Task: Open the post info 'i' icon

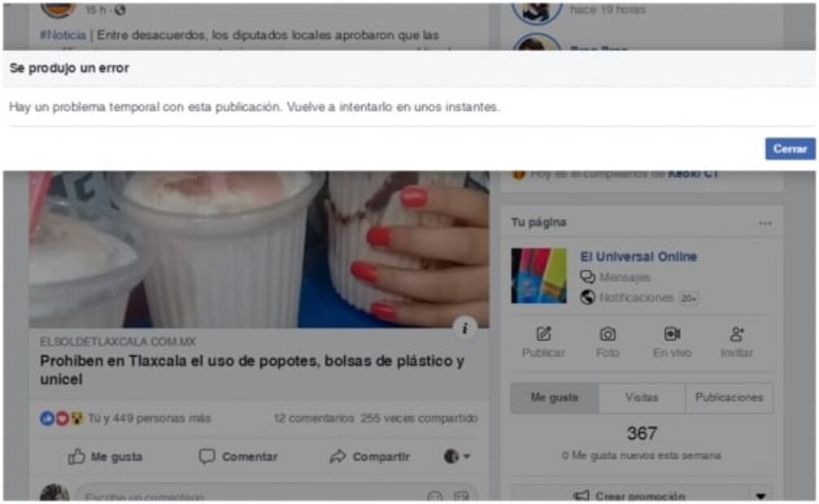Action: pos(464,328)
